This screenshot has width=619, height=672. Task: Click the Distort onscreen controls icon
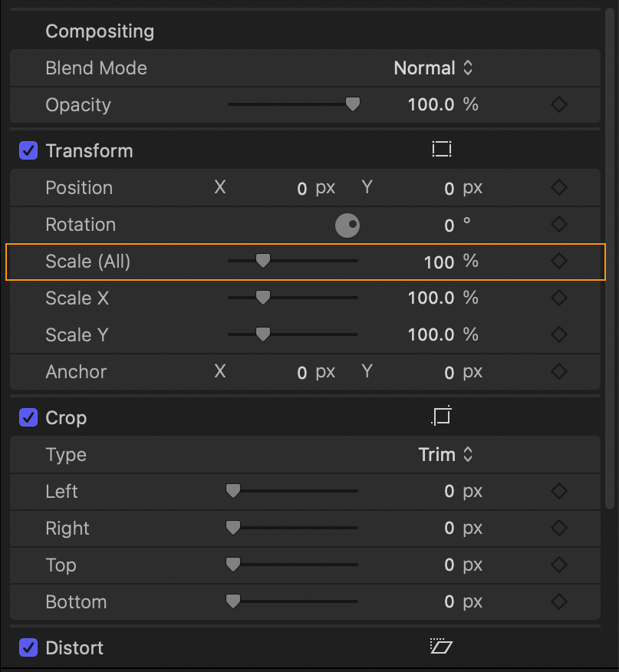442,646
